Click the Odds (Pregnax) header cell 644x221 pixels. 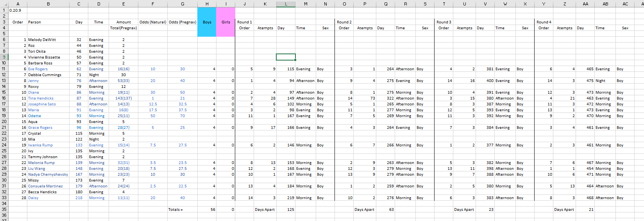(182, 22)
